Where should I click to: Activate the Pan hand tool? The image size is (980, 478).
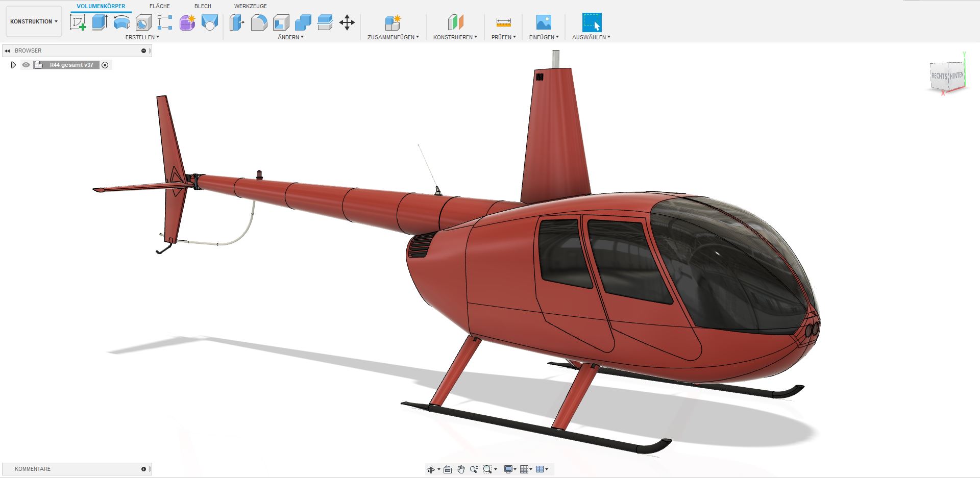(461, 469)
